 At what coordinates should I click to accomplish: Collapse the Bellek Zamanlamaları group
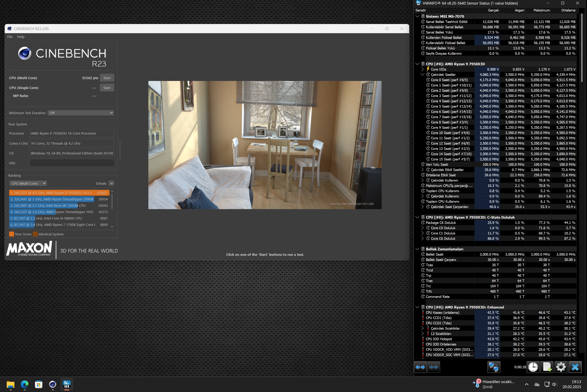pyautogui.click(x=417, y=249)
